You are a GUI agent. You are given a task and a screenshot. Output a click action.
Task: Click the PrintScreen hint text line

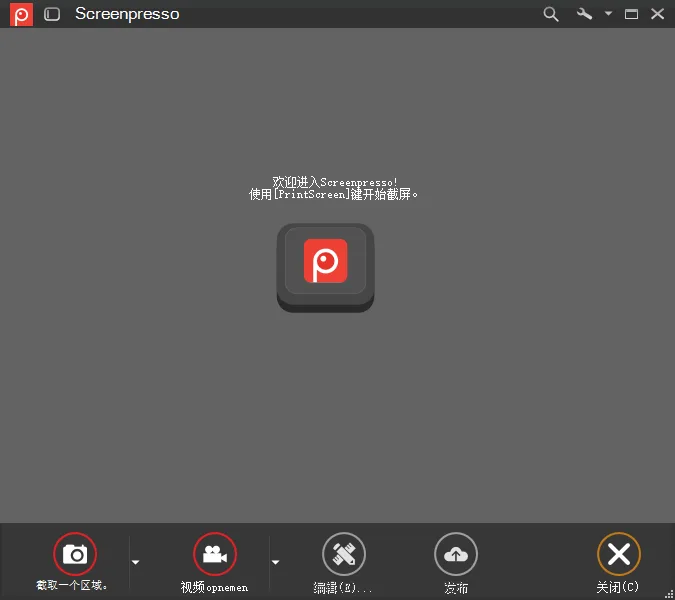333,195
